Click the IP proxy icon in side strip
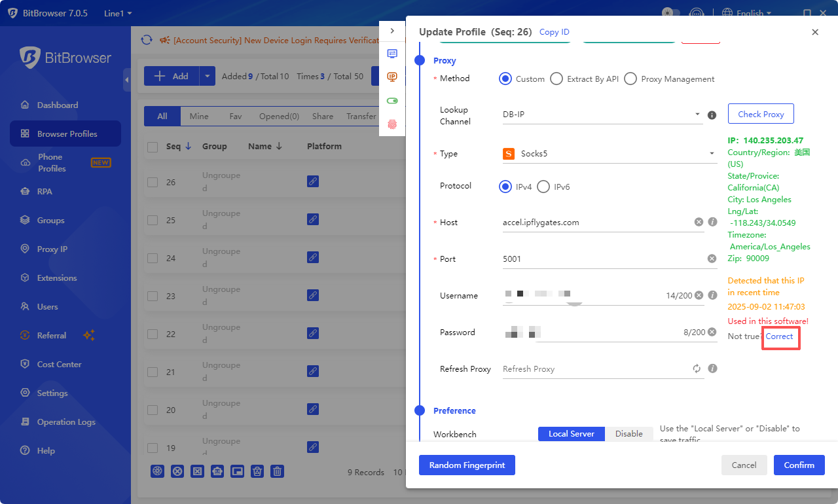838x504 pixels. pos(392,77)
